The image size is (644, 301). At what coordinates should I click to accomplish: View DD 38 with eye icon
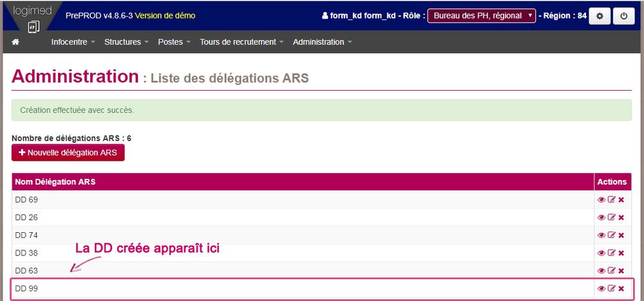601,253
